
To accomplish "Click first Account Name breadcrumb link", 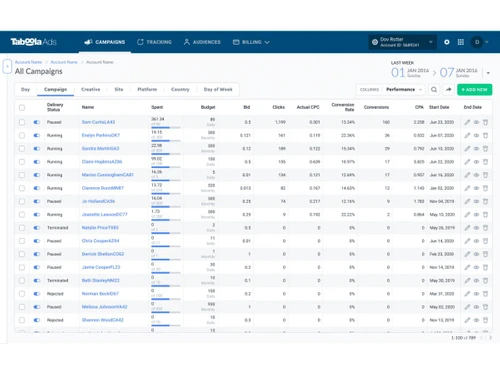I will 28,62.
